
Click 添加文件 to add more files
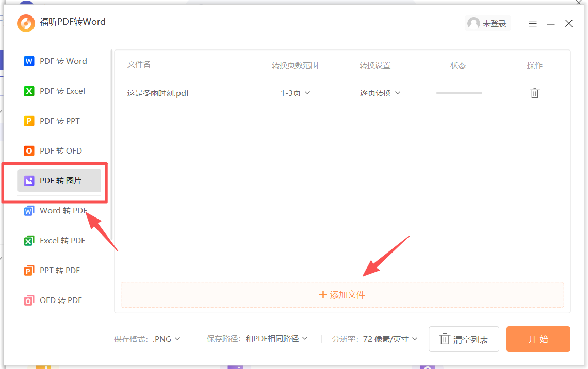342,294
